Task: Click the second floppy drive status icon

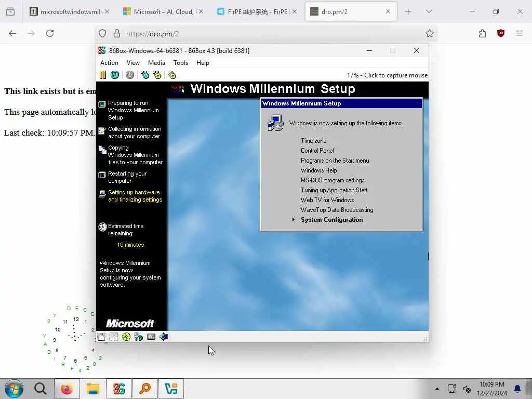Action: pyautogui.click(x=114, y=337)
